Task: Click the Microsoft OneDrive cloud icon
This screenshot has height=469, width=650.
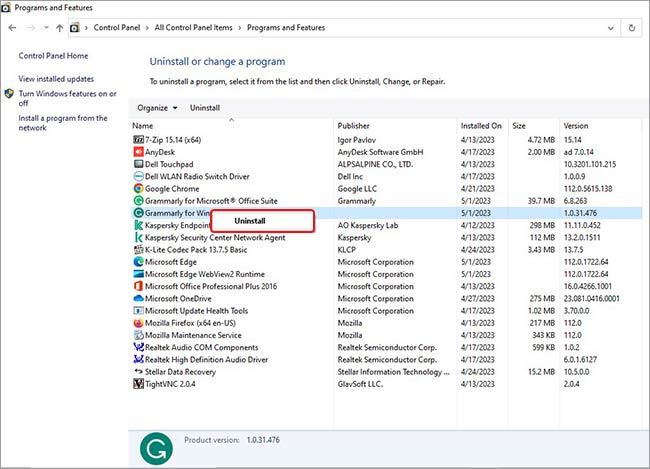Action: 138,299
